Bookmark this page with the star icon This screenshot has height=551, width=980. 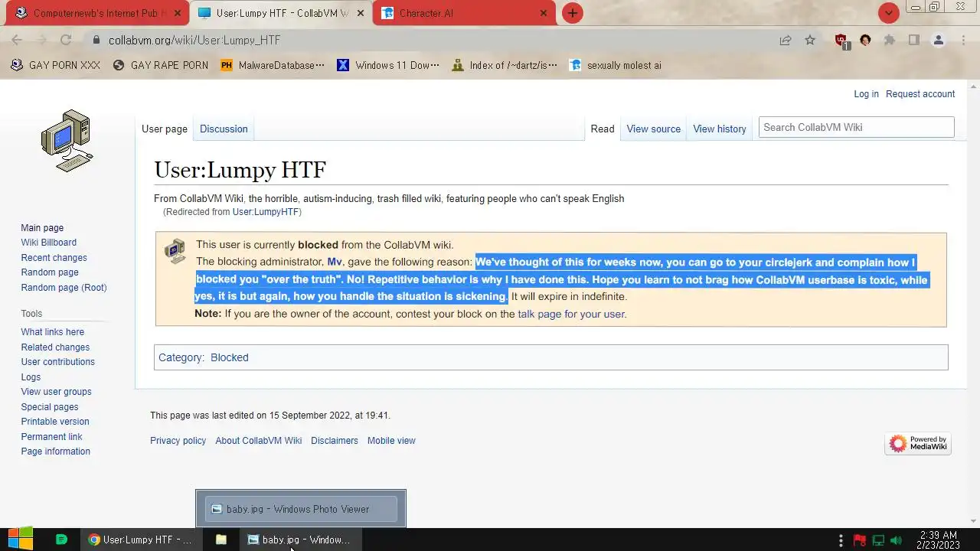810,40
